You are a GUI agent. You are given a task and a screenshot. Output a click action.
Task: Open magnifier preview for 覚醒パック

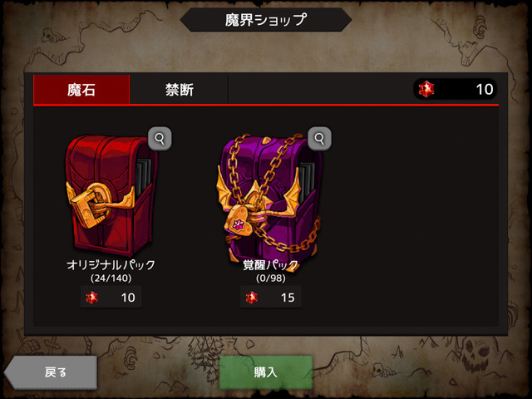[319, 139]
